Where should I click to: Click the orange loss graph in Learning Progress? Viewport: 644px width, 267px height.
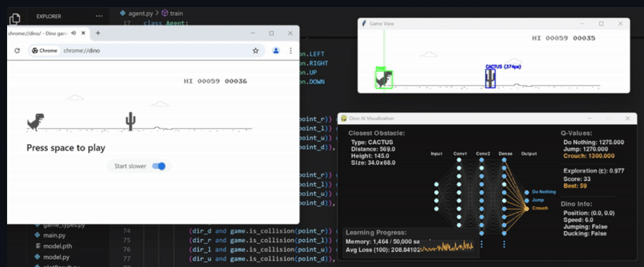click(x=446, y=246)
